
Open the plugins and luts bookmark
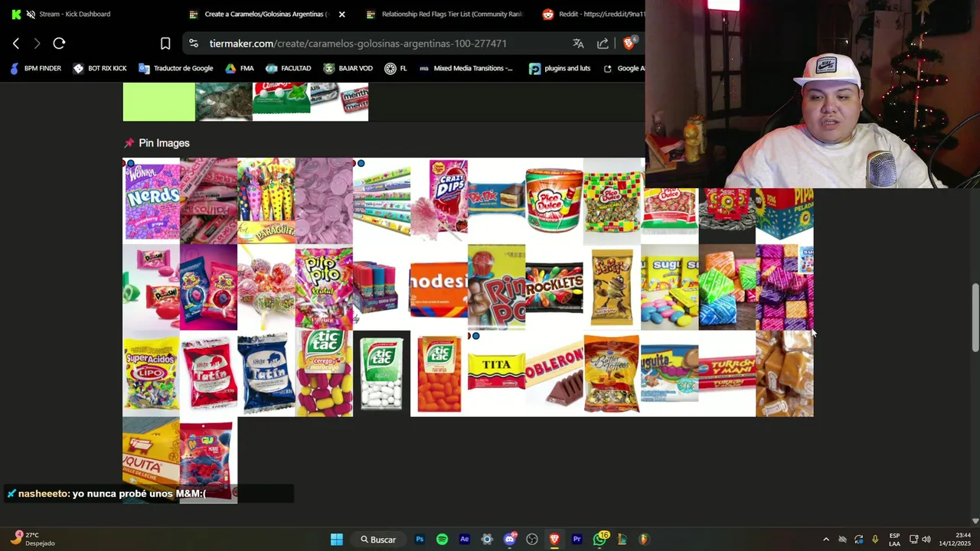(x=560, y=68)
